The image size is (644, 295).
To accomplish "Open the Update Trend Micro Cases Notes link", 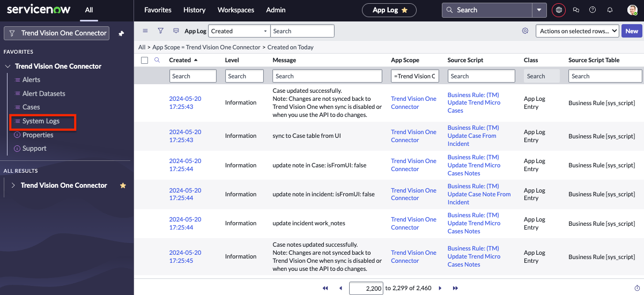I will tap(473, 165).
